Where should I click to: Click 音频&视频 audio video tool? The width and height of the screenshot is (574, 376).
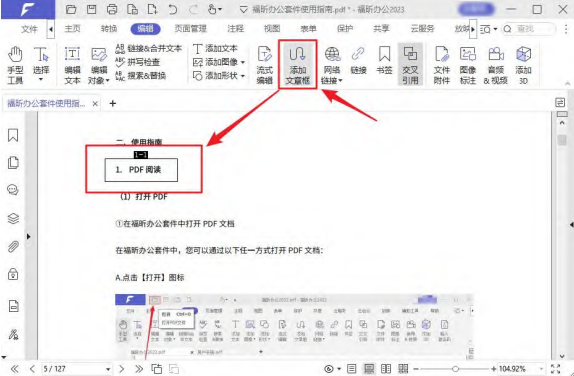click(x=496, y=65)
